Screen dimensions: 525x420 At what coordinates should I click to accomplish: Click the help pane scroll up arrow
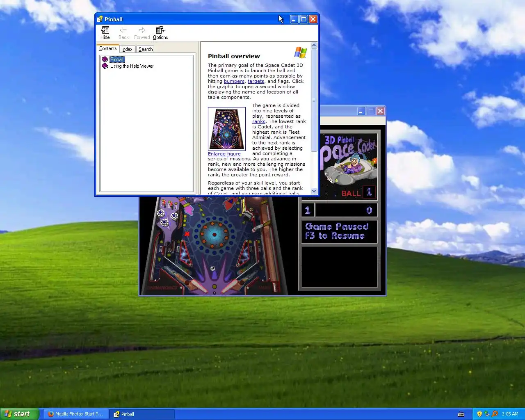tap(314, 46)
